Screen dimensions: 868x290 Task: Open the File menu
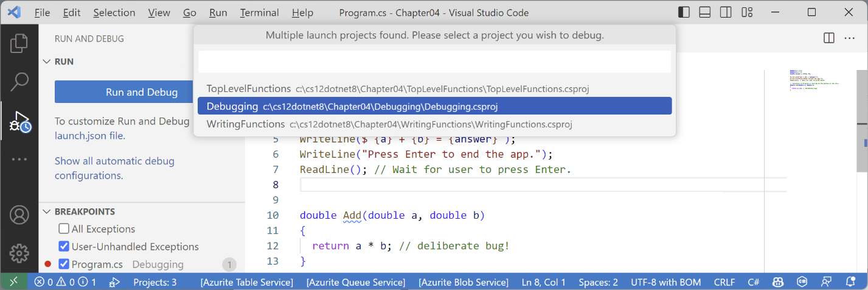click(42, 12)
